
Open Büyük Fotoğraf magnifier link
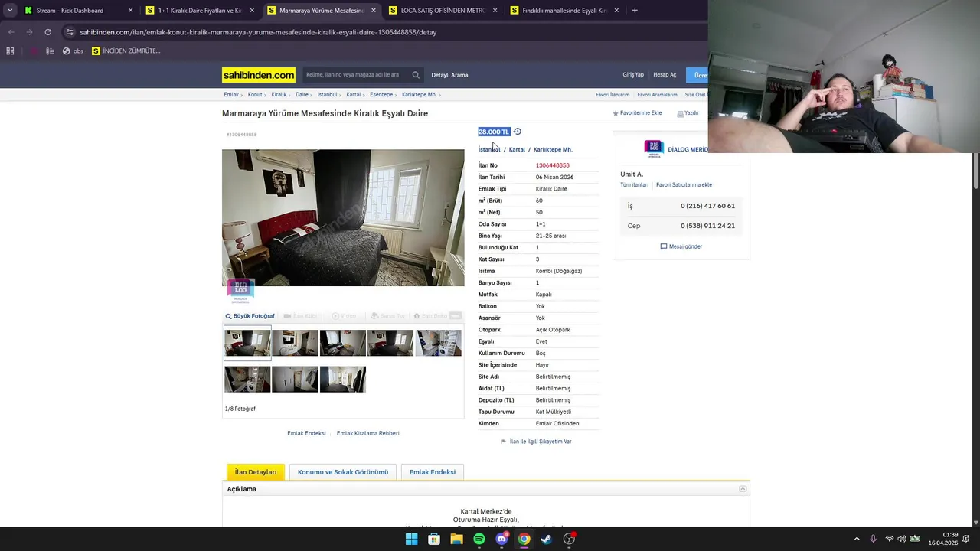pyautogui.click(x=250, y=316)
